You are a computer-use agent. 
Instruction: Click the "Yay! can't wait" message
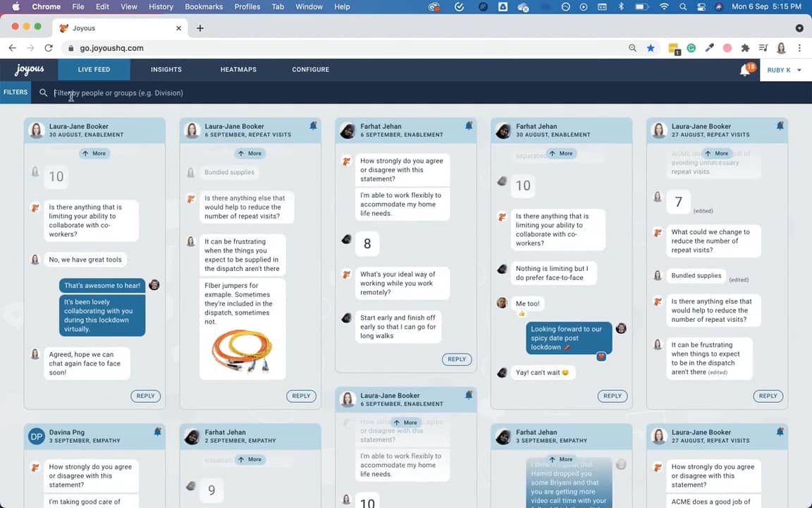[x=543, y=373]
